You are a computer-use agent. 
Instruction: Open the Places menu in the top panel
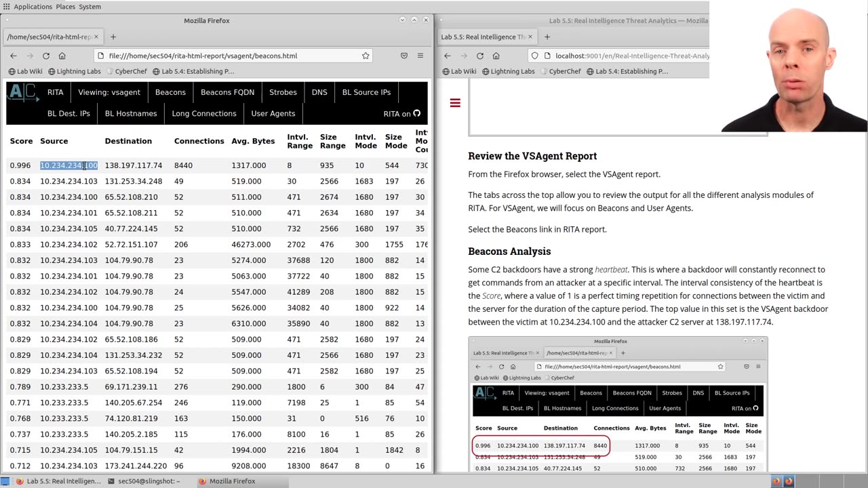(x=66, y=7)
